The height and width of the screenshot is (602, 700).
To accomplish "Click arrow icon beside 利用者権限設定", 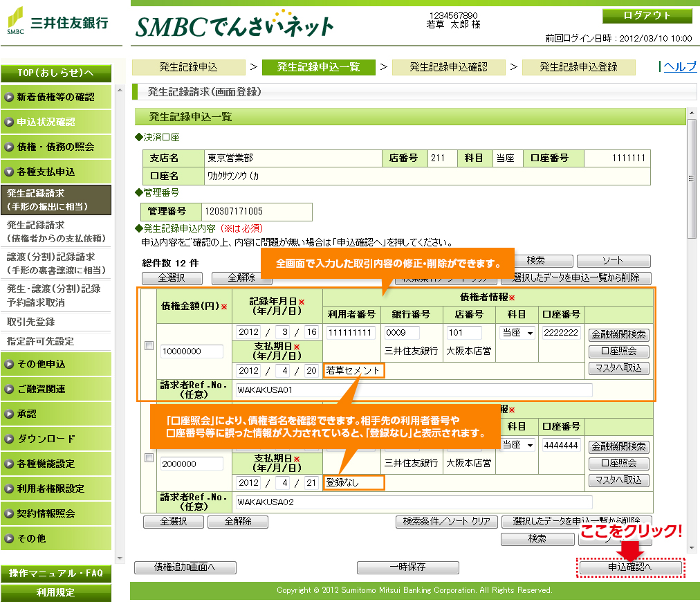I will pyautogui.click(x=9, y=489).
